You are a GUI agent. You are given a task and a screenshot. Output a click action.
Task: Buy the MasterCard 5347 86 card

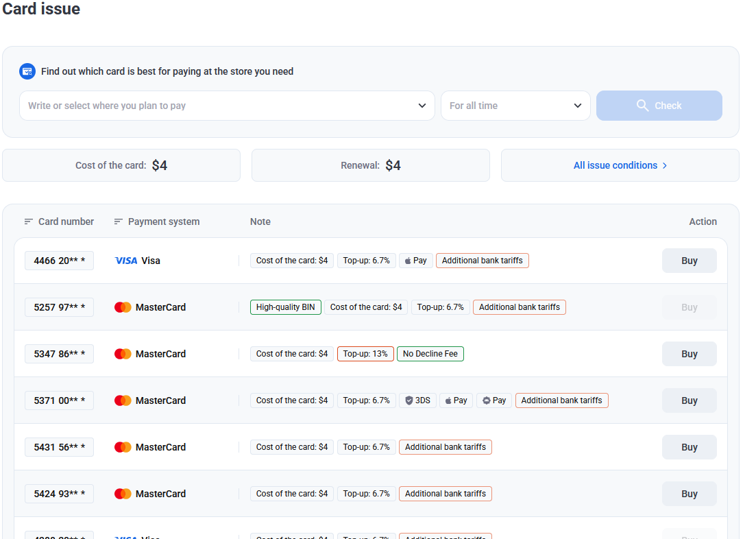[689, 354]
